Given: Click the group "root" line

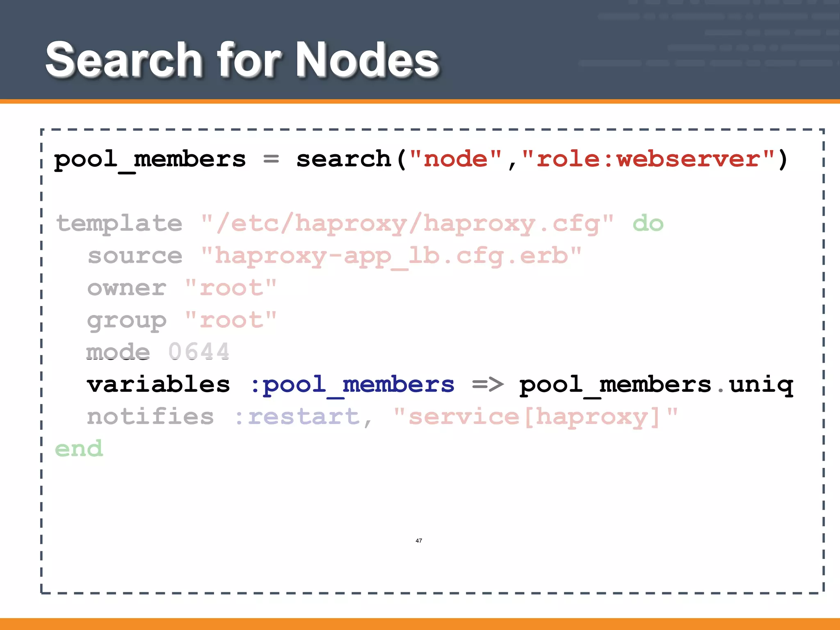Looking at the screenshot, I should 182,321.
